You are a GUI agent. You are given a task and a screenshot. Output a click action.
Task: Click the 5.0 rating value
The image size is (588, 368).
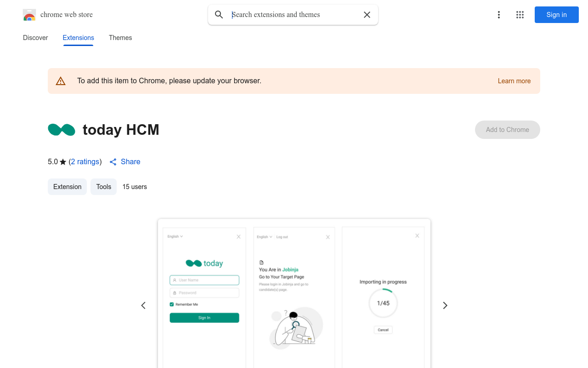(53, 162)
